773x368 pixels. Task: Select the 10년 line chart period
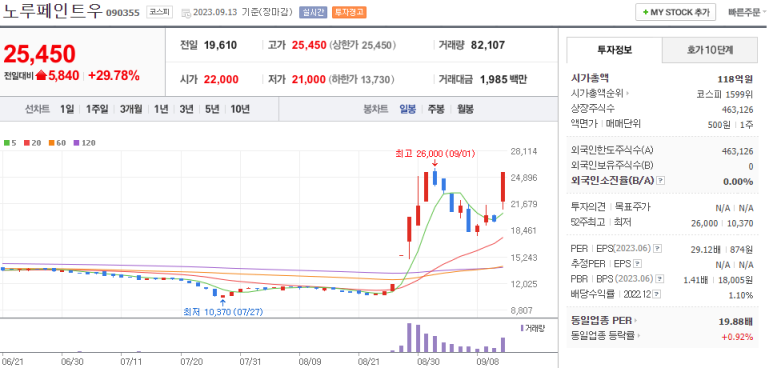click(x=240, y=109)
